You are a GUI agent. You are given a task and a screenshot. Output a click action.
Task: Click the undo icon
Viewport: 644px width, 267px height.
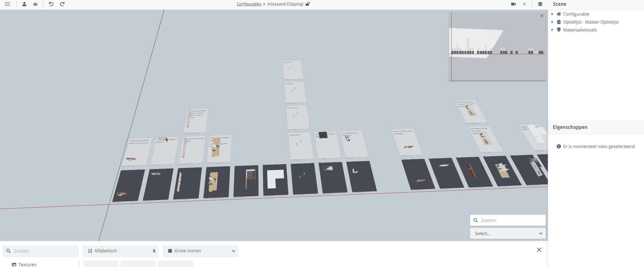tap(51, 4)
